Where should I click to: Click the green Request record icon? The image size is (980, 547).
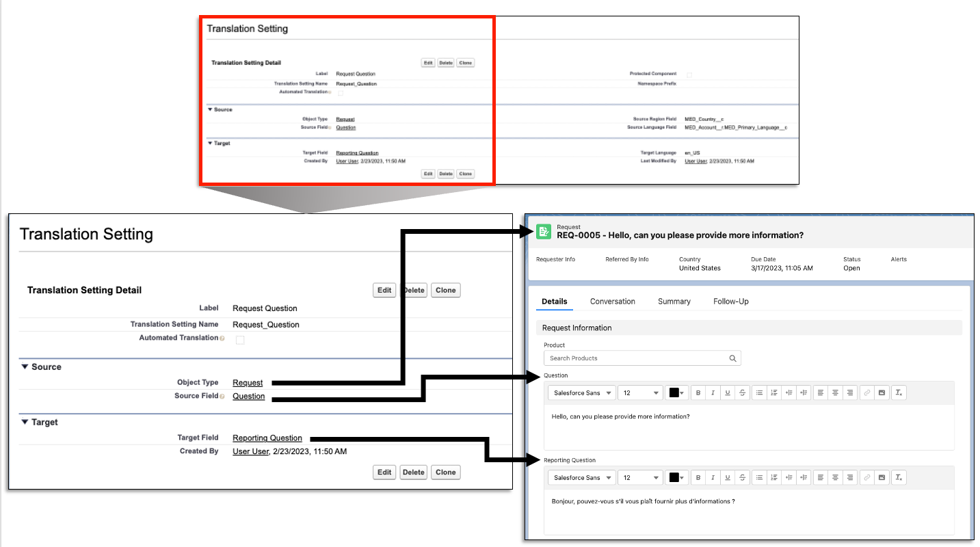pos(544,232)
